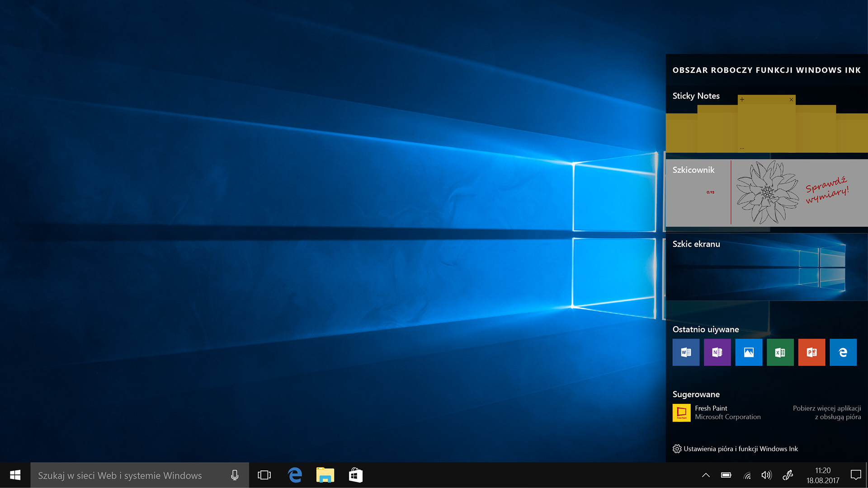Screen dimensions: 868x488
Task: Open OneNote from recently used apps
Action: tap(717, 352)
